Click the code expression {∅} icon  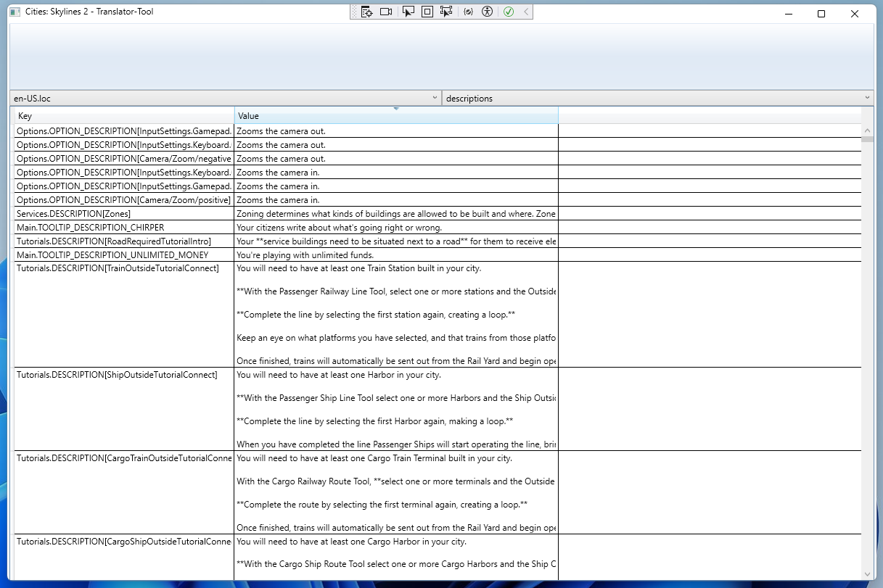(468, 11)
